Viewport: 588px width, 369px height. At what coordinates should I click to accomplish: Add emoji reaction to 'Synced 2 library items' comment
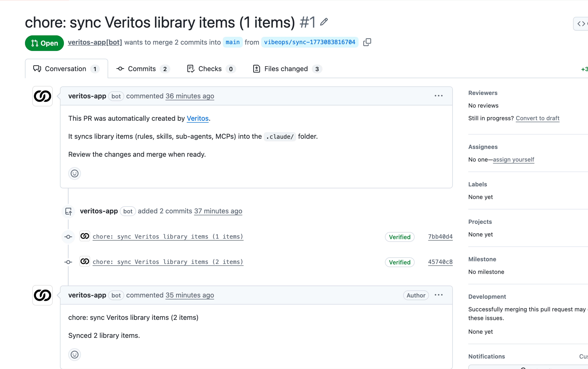tap(74, 355)
